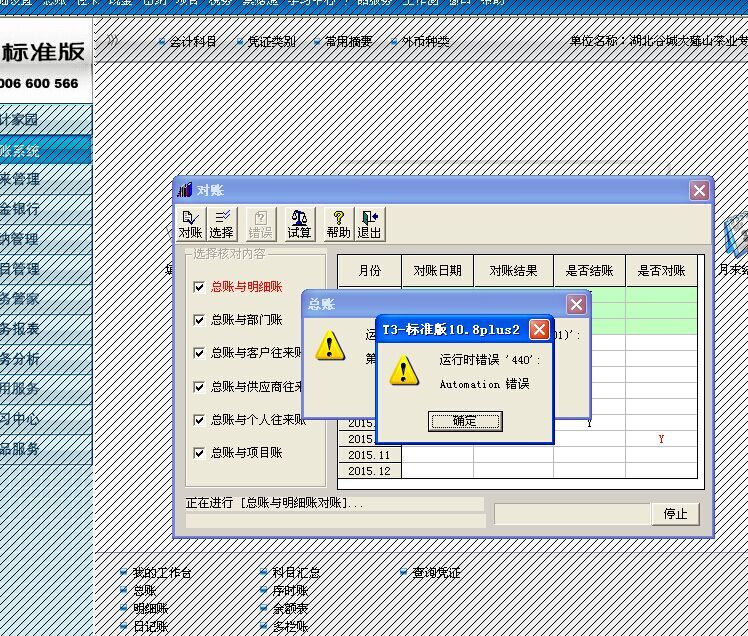Select the 习中心 sidebar item

pyautogui.click(x=46, y=418)
